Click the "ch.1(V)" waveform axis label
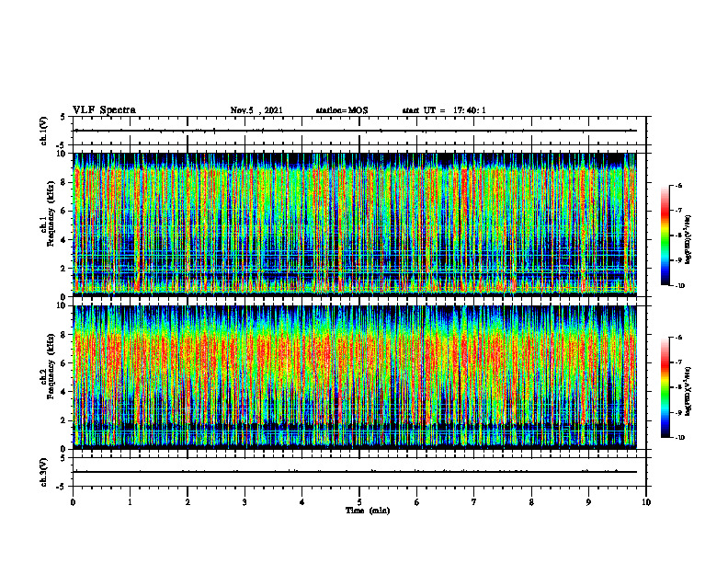This screenshot has height=563, width=728. [43, 131]
